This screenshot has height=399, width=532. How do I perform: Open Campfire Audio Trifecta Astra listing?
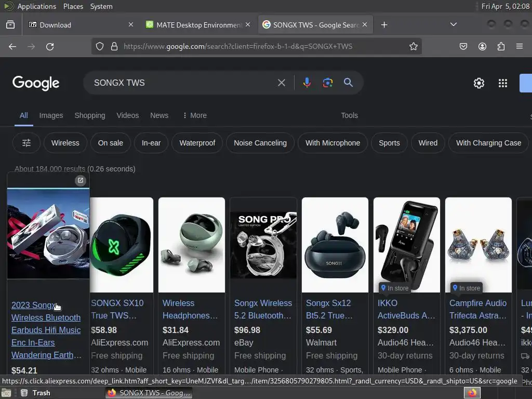[x=478, y=309]
